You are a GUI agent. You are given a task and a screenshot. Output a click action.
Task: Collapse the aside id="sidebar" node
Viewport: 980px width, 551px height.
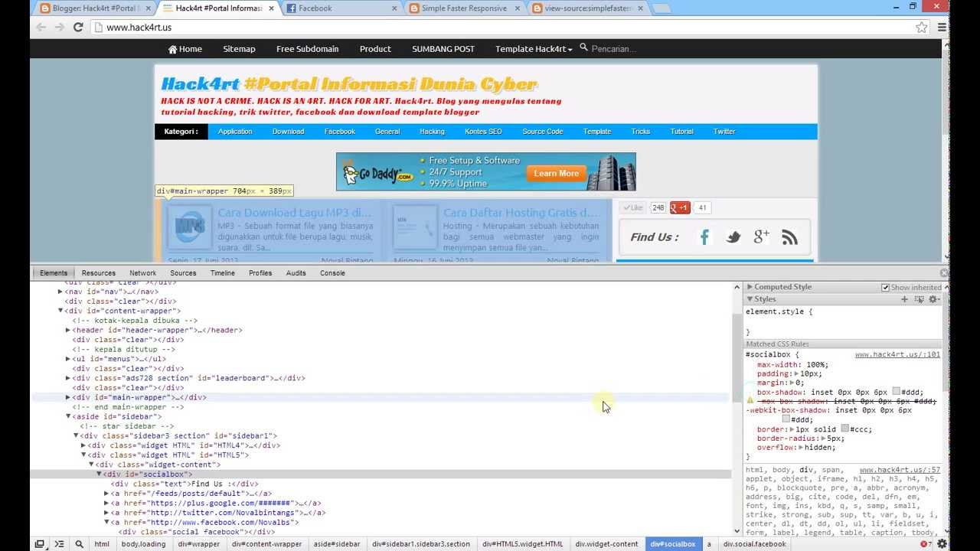68,416
